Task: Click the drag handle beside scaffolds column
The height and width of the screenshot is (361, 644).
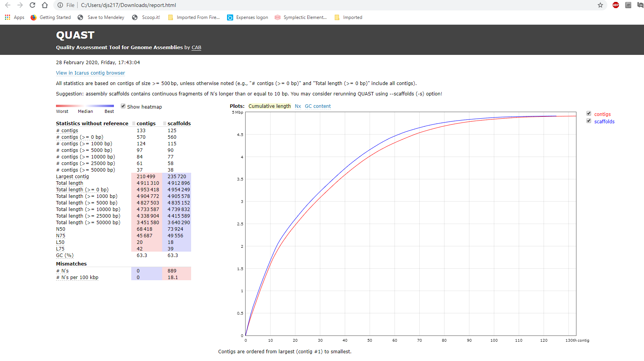Action: click(164, 124)
